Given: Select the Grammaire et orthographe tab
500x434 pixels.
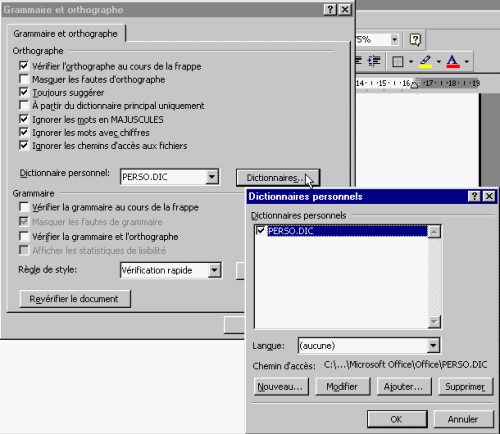Looking at the screenshot, I should point(66,34).
